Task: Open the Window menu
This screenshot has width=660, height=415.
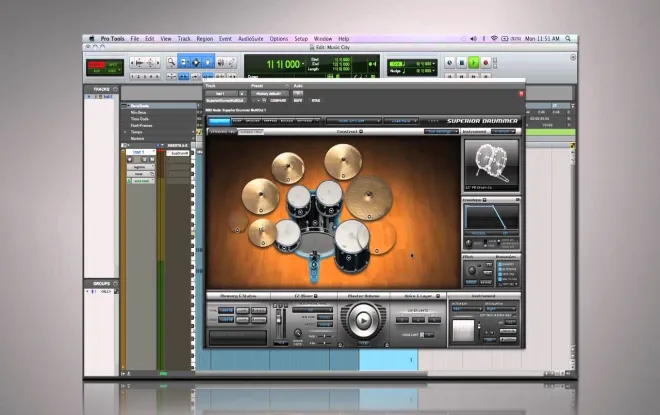Action: click(323, 38)
